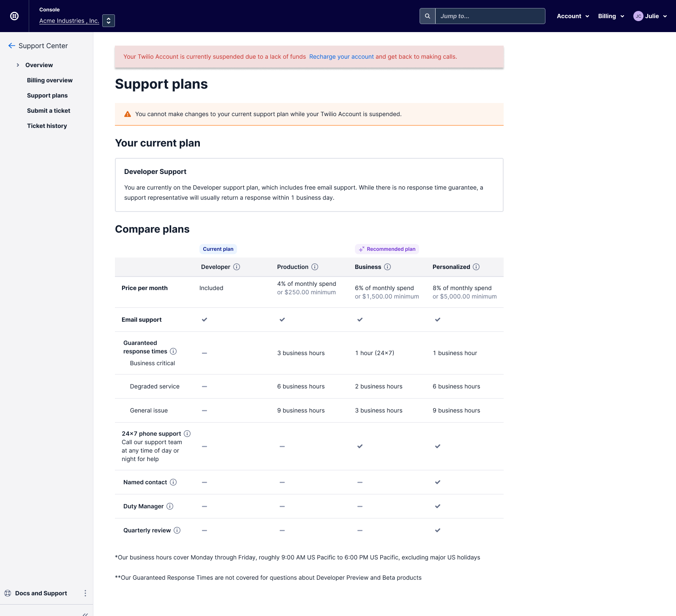
Task: Show info for Production plan
Action: point(315,267)
